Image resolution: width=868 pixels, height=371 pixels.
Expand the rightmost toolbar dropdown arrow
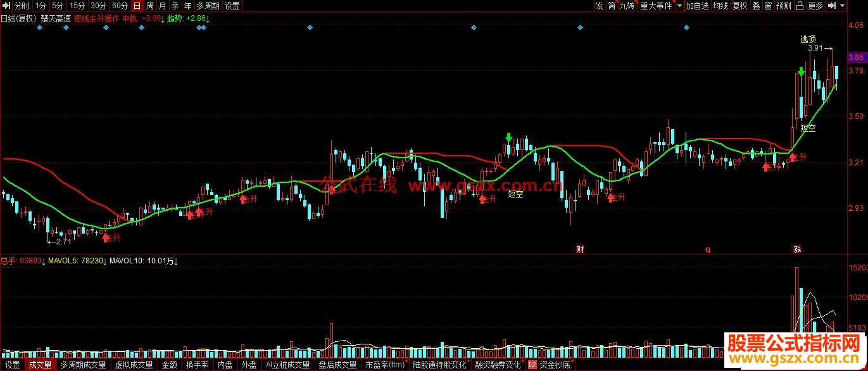click(x=843, y=6)
